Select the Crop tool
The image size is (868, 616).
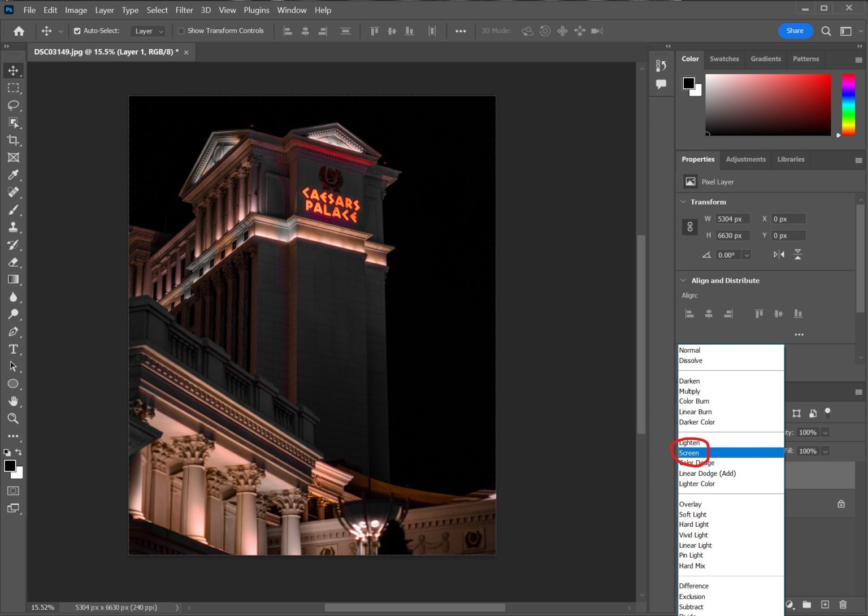[13, 140]
